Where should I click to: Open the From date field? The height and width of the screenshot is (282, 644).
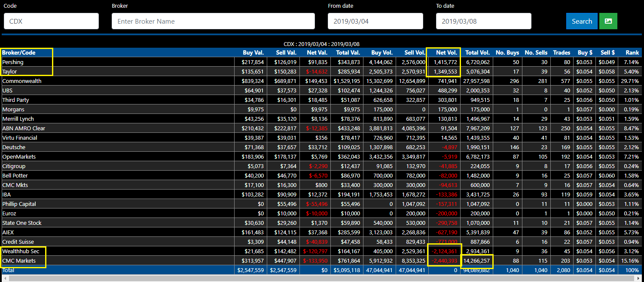point(375,21)
